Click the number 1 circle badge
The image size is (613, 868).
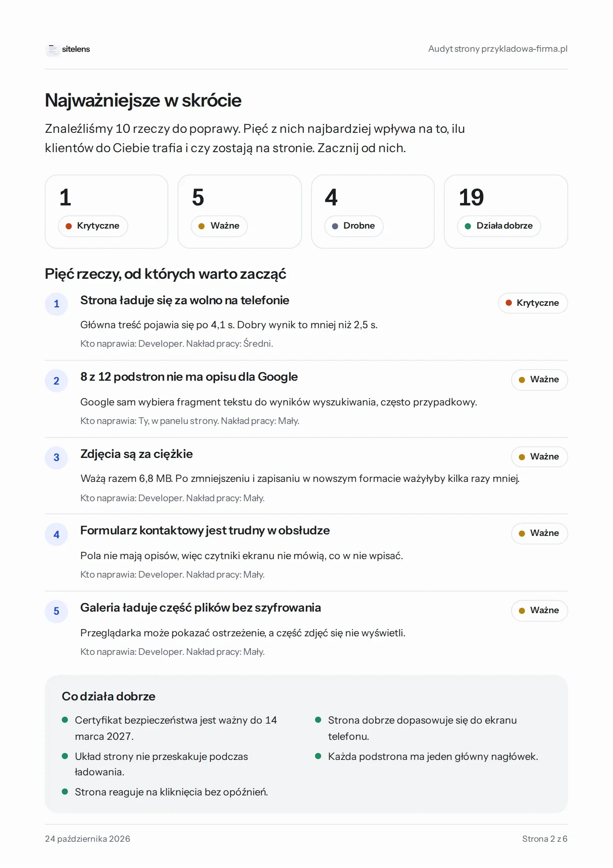(x=56, y=304)
